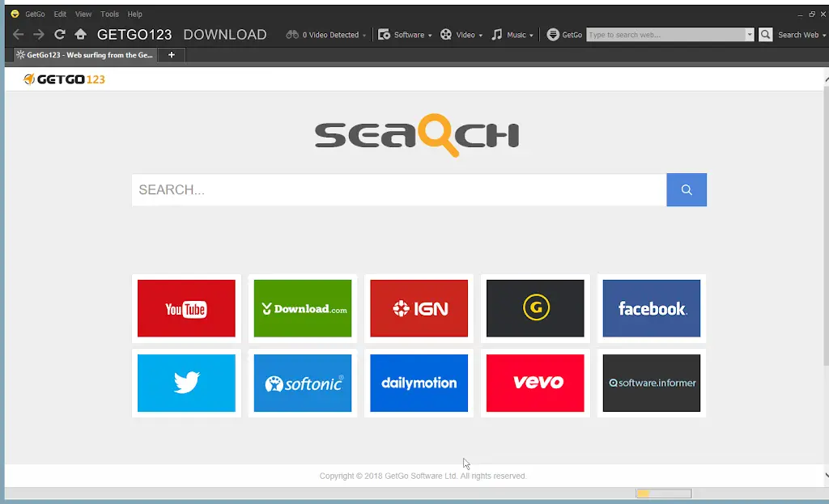829x504 pixels.
Task: Open the Edit menu
Action: (60, 15)
